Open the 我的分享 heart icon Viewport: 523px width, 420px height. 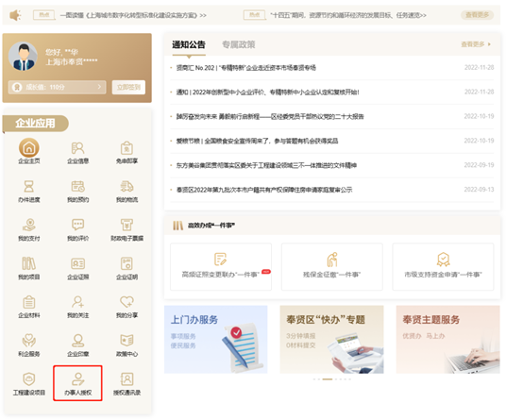pyautogui.click(x=127, y=302)
